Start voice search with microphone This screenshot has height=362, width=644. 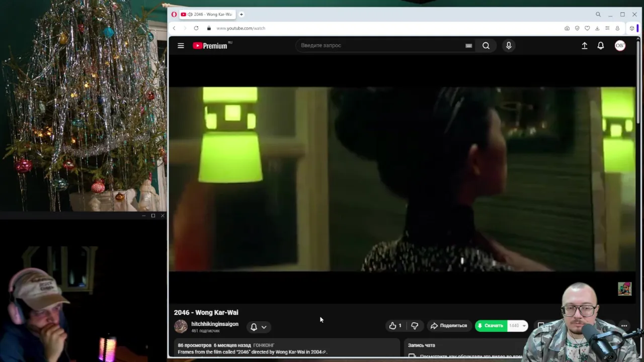tap(509, 45)
